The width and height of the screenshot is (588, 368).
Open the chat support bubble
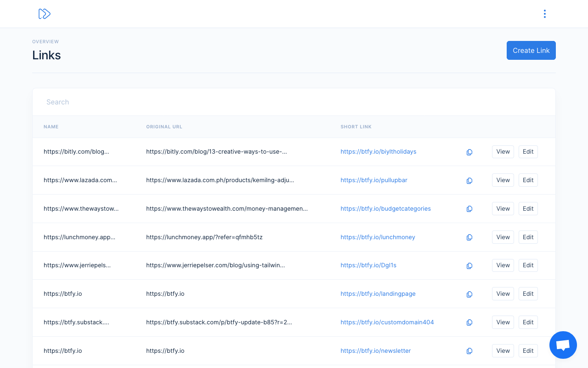pyautogui.click(x=563, y=345)
